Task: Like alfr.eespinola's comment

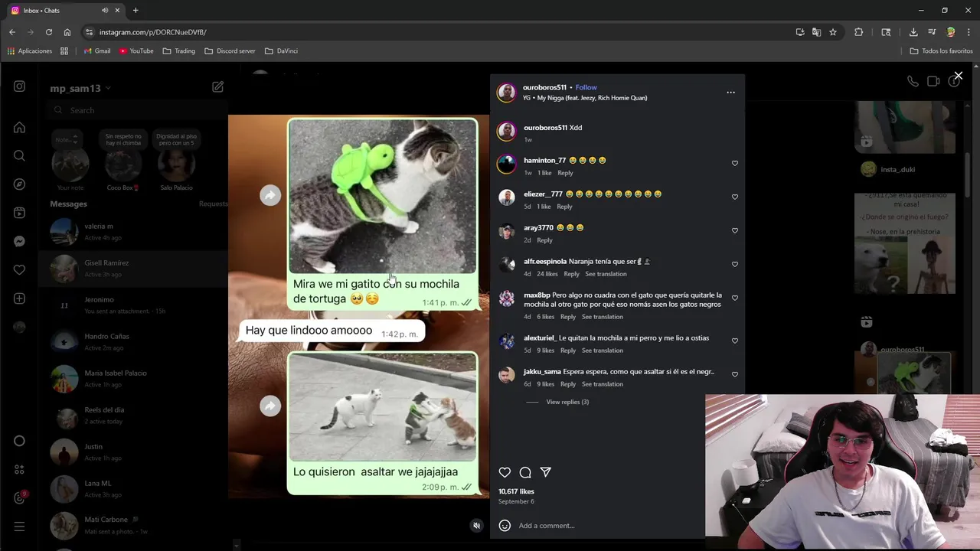Action: pyautogui.click(x=734, y=264)
